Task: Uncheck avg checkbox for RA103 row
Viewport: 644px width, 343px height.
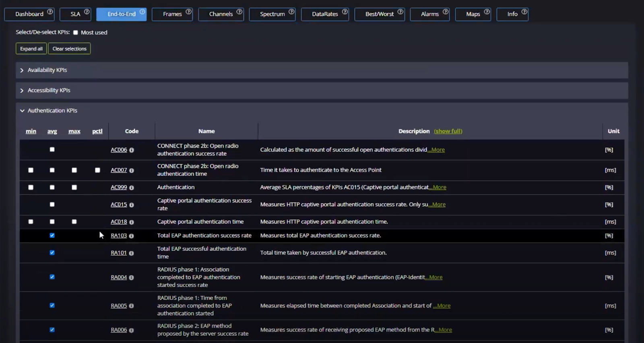Action: pyautogui.click(x=52, y=236)
